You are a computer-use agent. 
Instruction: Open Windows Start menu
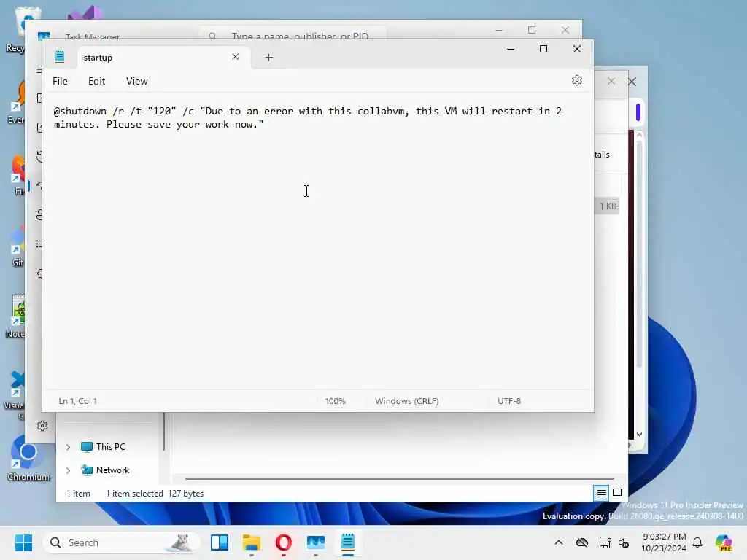click(x=23, y=542)
